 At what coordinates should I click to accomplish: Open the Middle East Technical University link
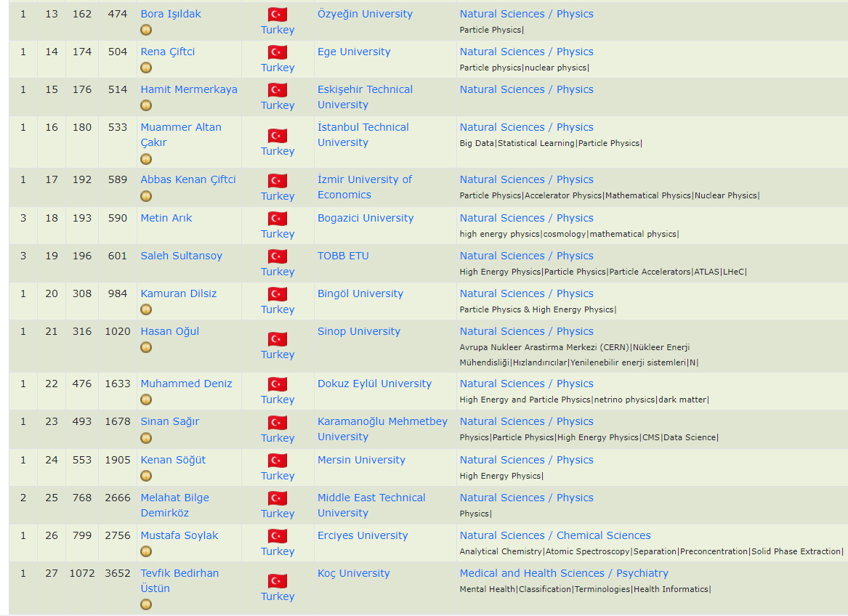371,505
